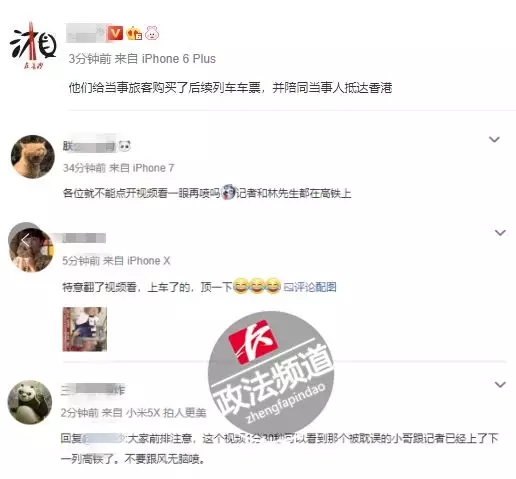
Task: Click the orange V verification badge
Action: (x=115, y=33)
